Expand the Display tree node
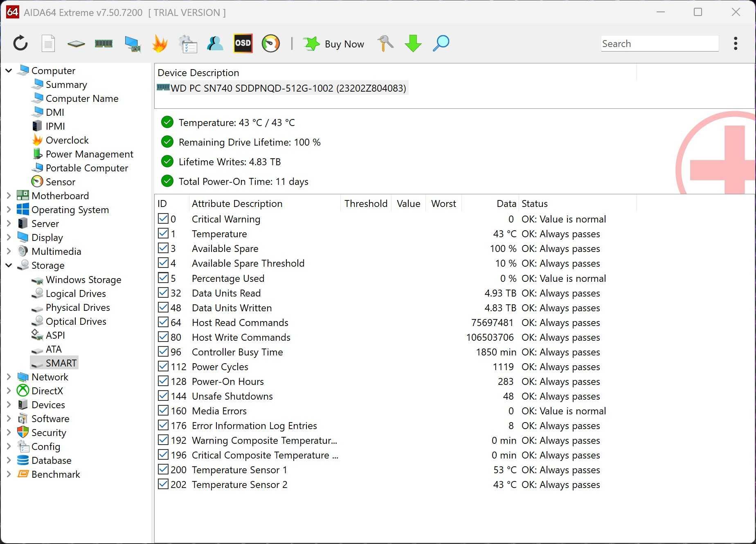The height and width of the screenshot is (544, 756). (9, 237)
